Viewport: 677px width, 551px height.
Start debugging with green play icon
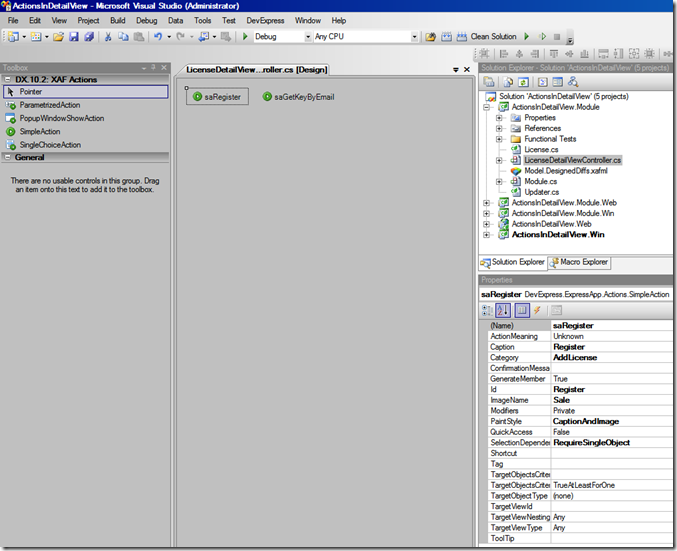click(x=245, y=37)
